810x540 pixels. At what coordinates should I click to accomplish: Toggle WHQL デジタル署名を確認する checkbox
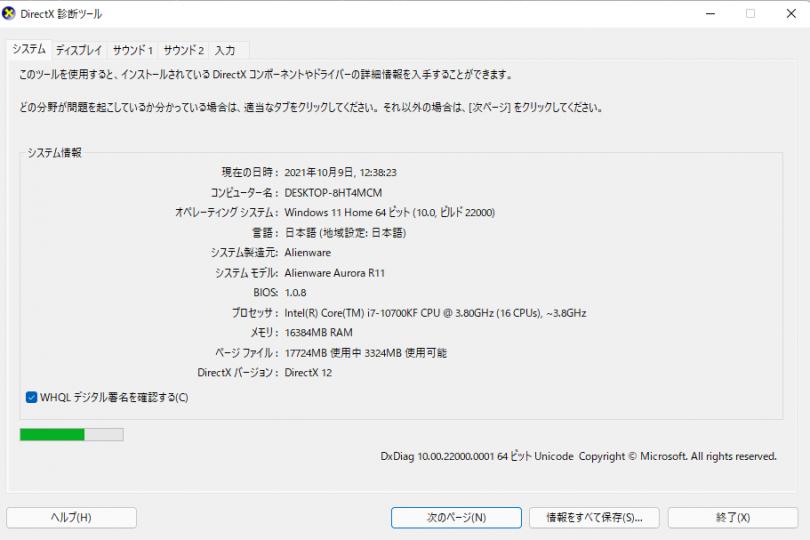point(32,397)
